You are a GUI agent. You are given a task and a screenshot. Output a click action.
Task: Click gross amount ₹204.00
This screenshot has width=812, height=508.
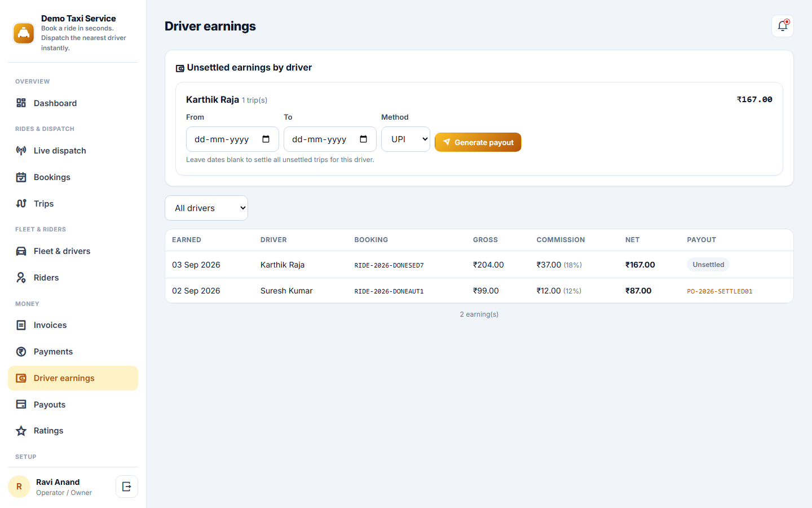[488, 265]
